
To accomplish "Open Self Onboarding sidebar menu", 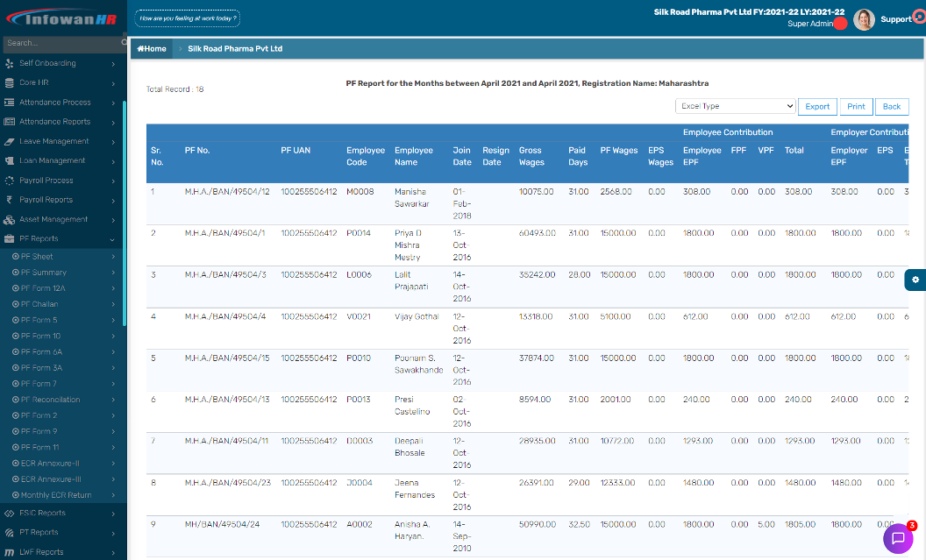I will tap(48, 63).
